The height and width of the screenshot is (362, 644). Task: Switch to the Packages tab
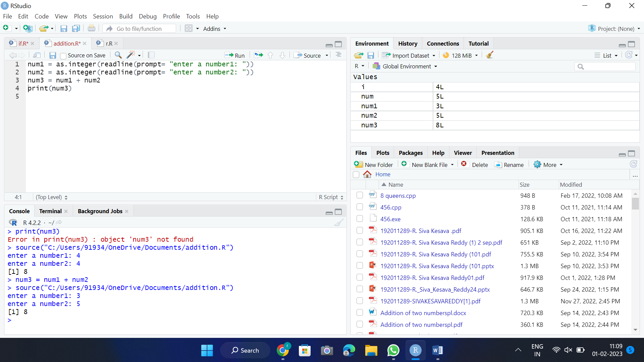(411, 153)
